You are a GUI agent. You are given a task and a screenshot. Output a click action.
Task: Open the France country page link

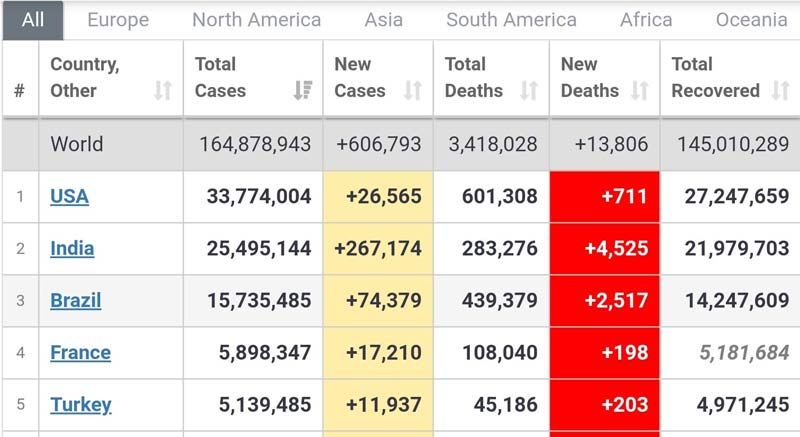click(x=80, y=352)
